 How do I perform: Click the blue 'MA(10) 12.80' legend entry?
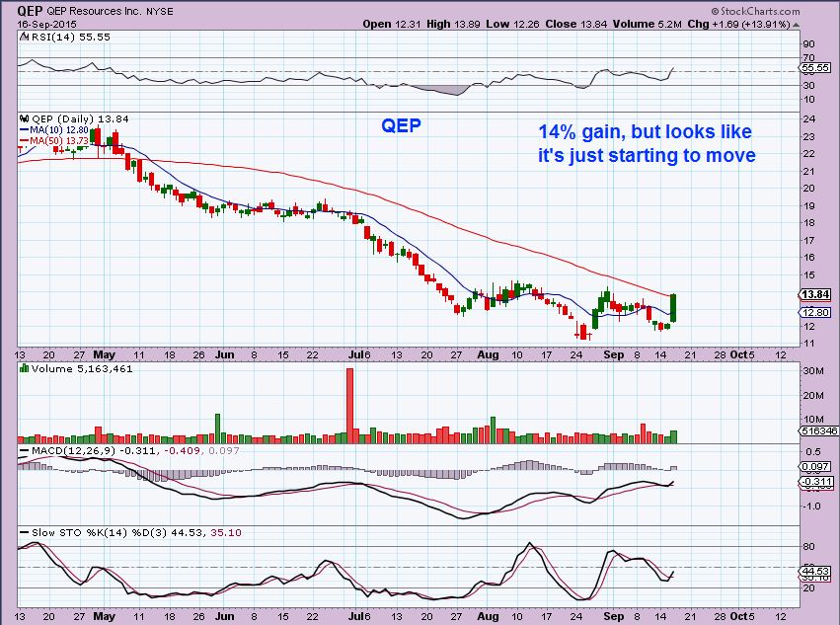coord(54,129)
